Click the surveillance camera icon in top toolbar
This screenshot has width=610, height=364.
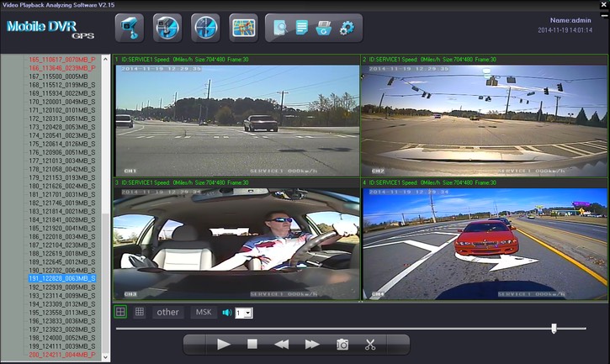point(128,27)
